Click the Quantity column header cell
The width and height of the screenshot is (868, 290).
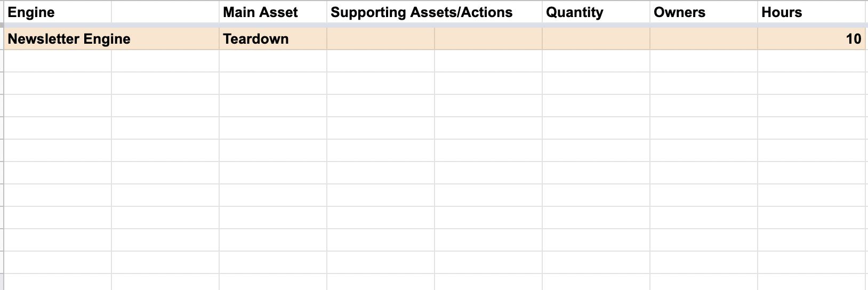point(596,12)
